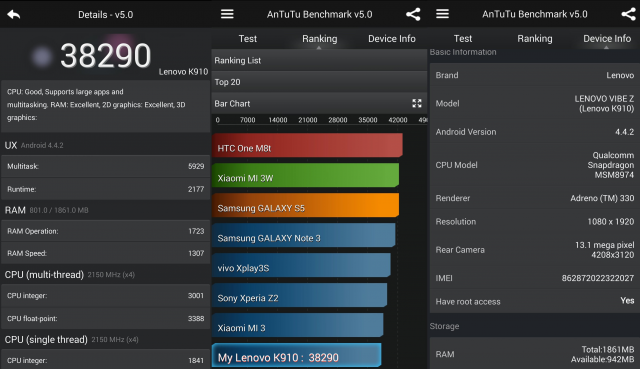Expand Bar Chart to fullscreen

pos(417,103)
